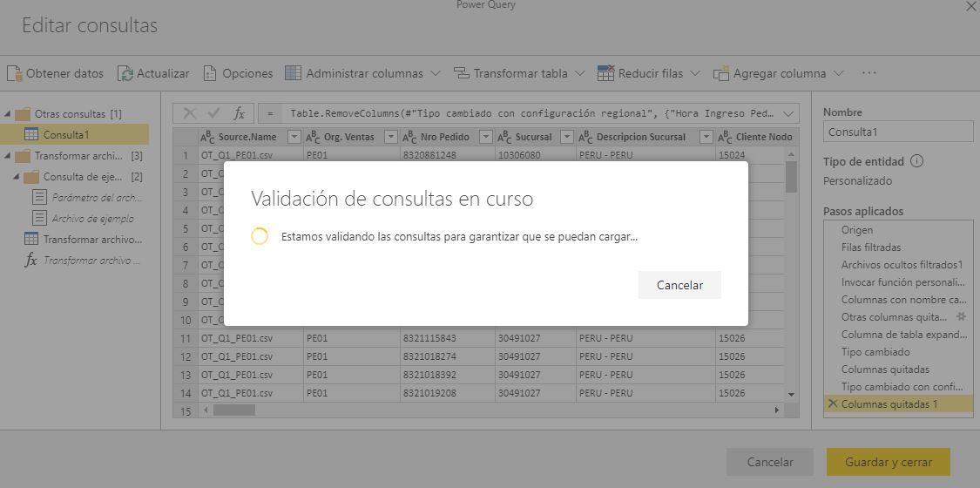The height and width of the screenshot is (488, 980).
Task: Select the Tipo cambiado step
Action: click(x=898, y=352)
